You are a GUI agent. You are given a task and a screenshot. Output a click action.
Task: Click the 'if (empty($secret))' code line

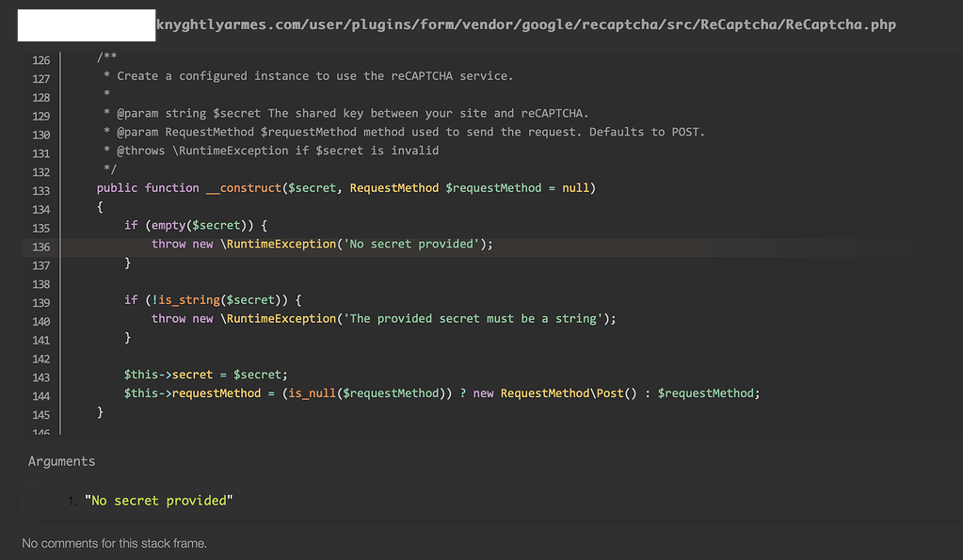pos(196,226)
